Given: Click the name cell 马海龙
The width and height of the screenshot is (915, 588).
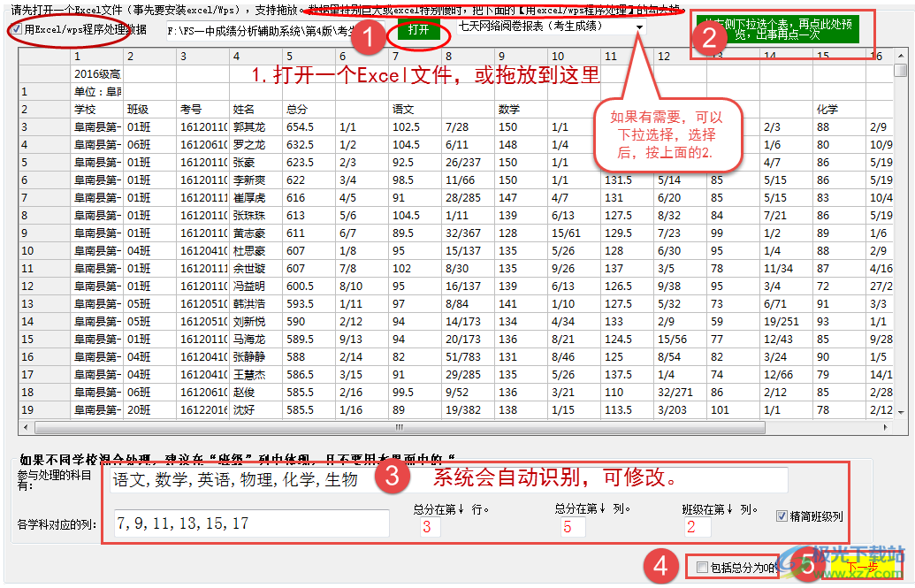Looking at the screenshot, I should pyautogui.click(x=256, y=340).
